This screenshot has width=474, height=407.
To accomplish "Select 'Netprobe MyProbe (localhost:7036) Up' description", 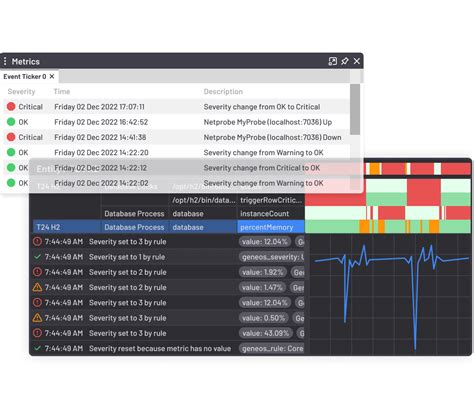I will coord(268,122).
